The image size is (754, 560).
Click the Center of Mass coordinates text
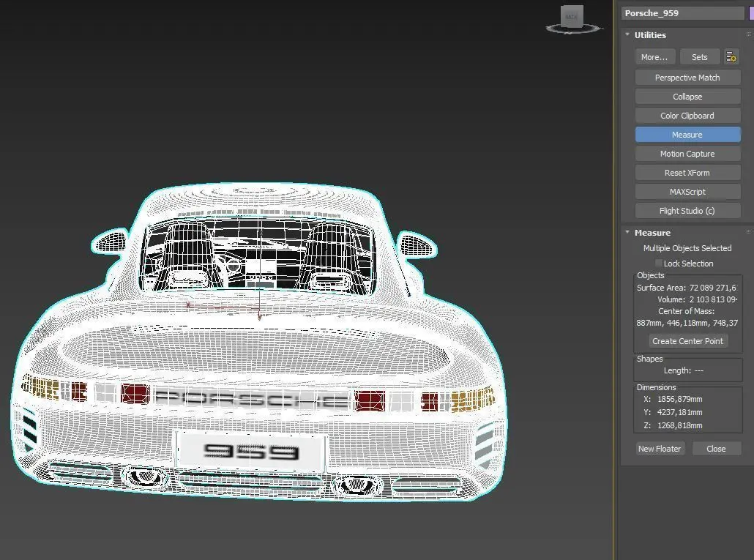pyautogui.click(x=687, y=323)
